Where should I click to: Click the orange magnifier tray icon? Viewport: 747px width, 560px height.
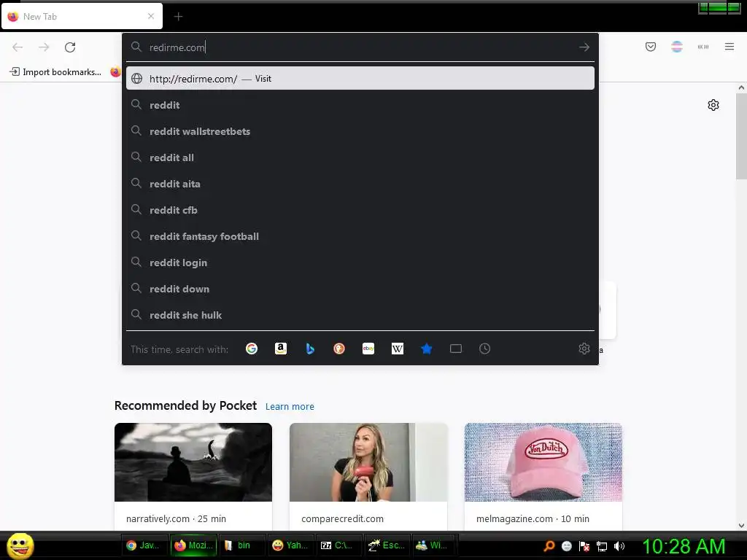(x=549, y=546)
